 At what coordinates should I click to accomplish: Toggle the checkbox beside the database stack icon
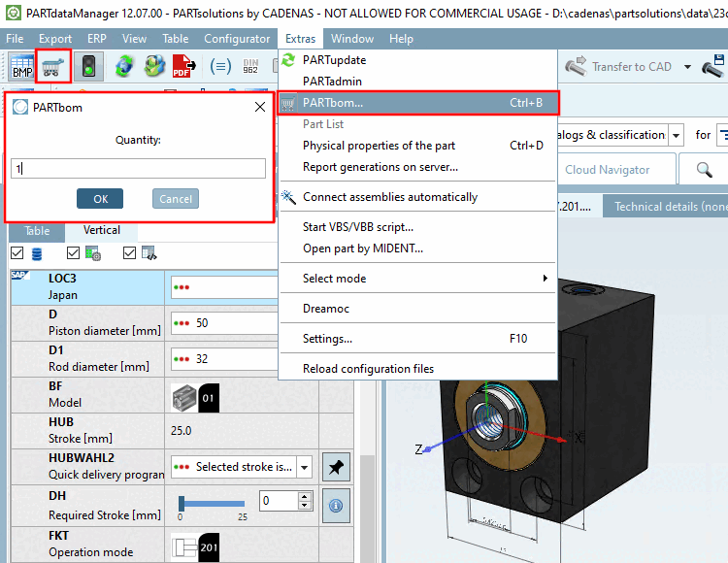(x=17, y=253)
